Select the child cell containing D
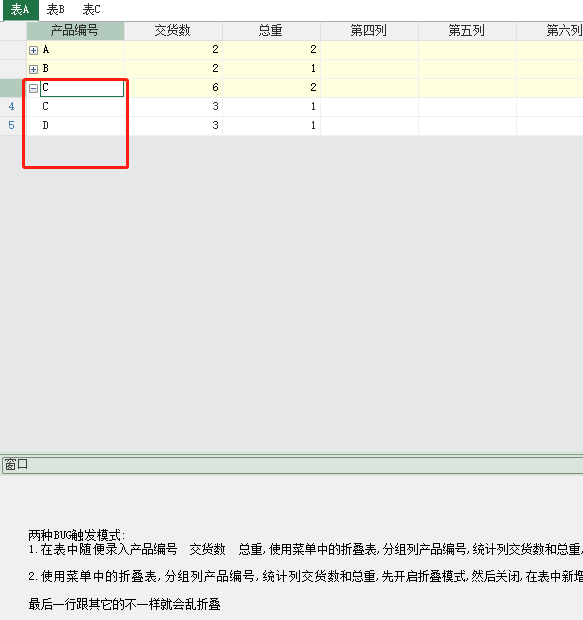583x620 pixels. pyautogui.click(x=75, y=126)
